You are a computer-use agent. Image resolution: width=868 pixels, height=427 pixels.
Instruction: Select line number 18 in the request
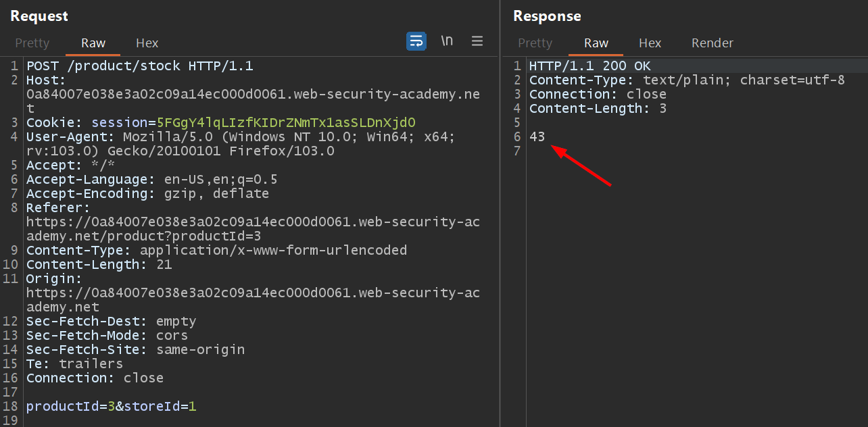11,407
